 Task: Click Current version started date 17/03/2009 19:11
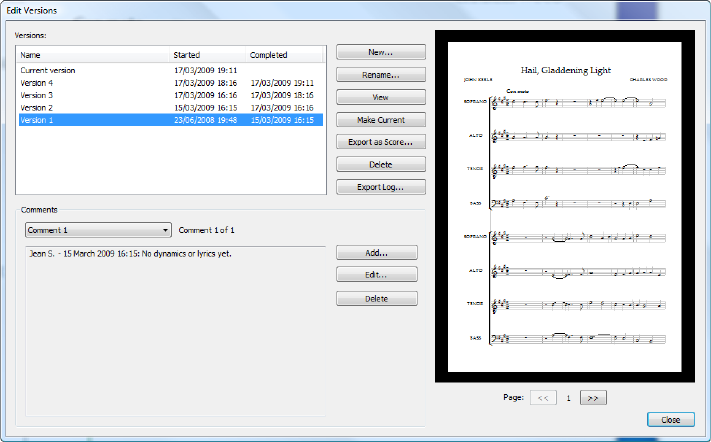pos(205,70)
